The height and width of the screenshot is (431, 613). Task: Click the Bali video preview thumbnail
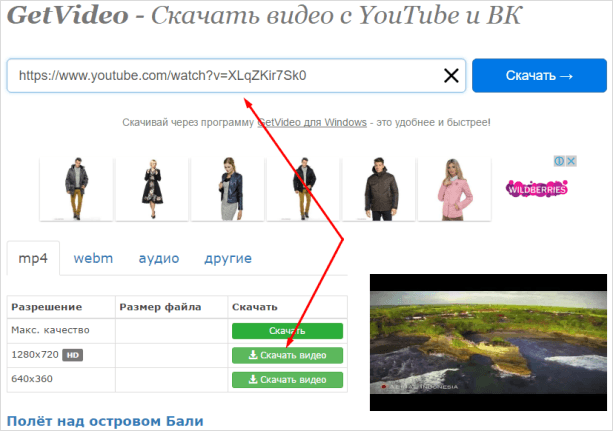click(488, 342)
